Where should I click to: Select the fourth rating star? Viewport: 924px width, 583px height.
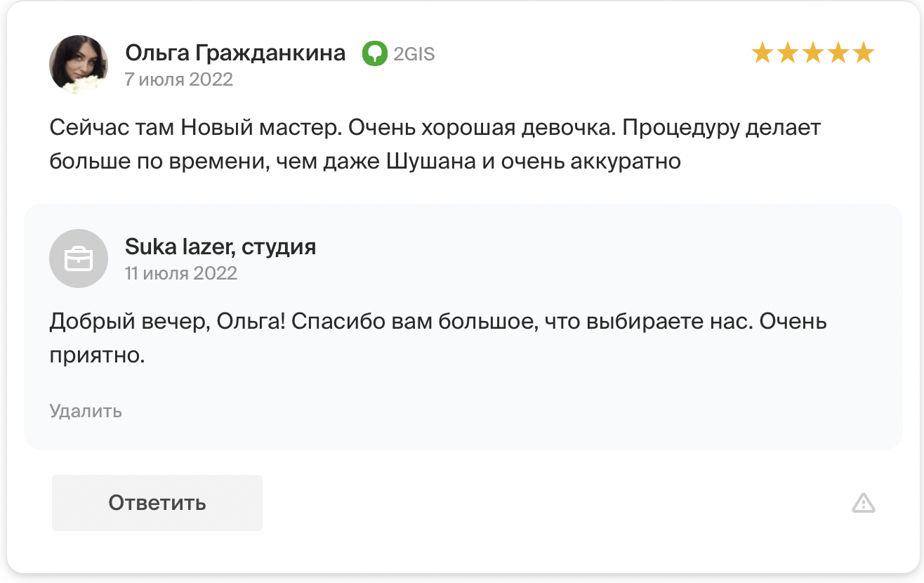click(838, 53)
